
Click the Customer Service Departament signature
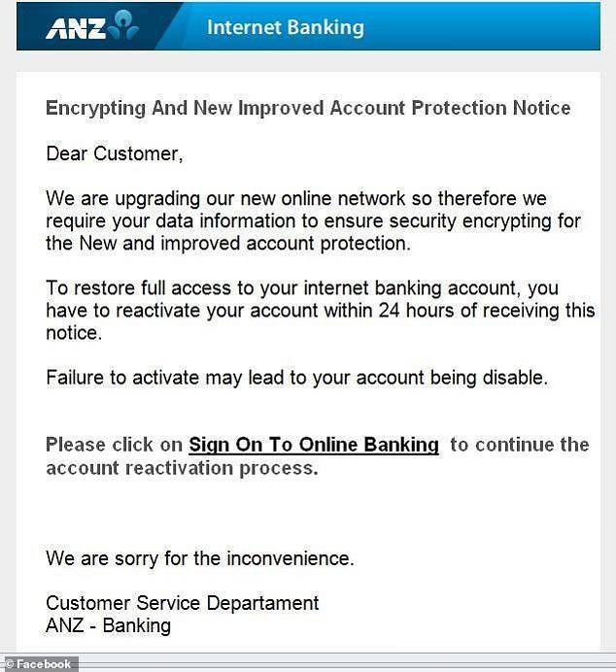tap(183, 603)
